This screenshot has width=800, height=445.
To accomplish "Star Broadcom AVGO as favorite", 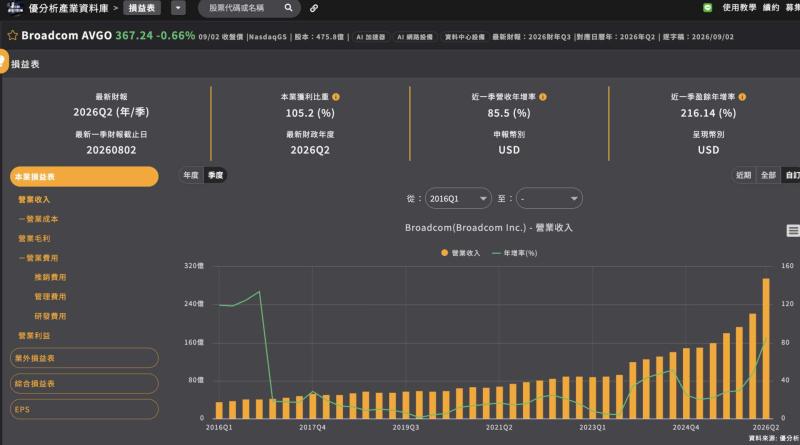I will click(13, 35).
